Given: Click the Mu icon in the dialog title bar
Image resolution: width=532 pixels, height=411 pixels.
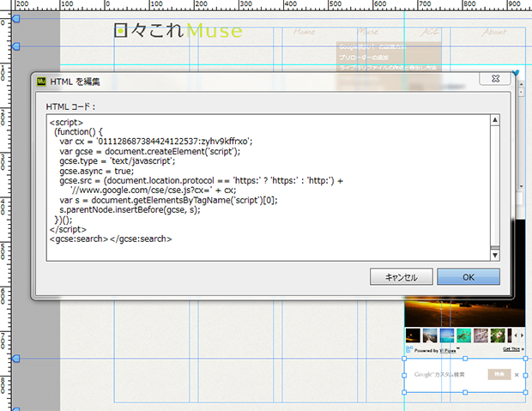Looking at the screenshot, I should (x=41, y=82).
